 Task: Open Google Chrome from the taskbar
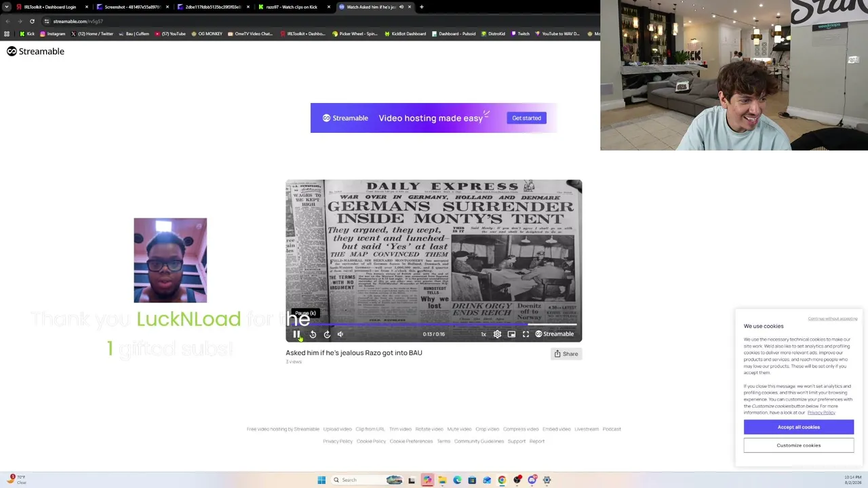tap(502, 480)
